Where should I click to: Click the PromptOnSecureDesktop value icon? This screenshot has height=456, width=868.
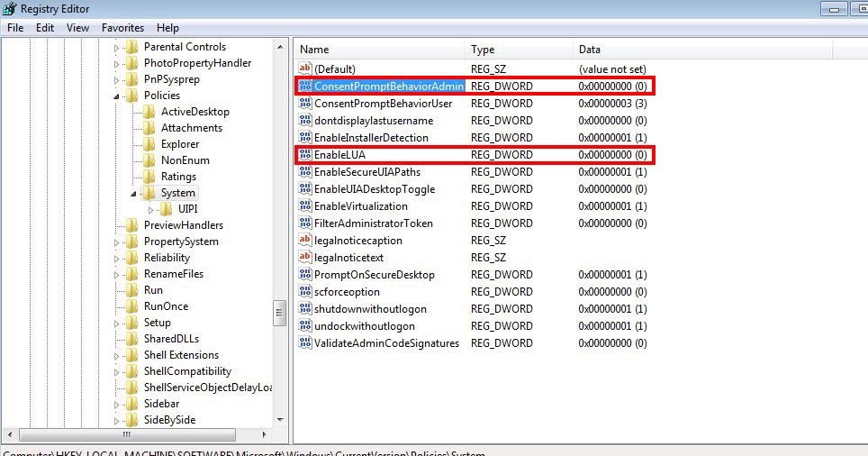305,274
